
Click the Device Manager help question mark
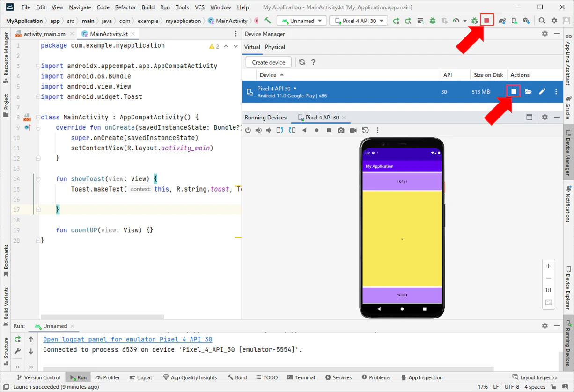pyautogui.click(x=313, y=62)
